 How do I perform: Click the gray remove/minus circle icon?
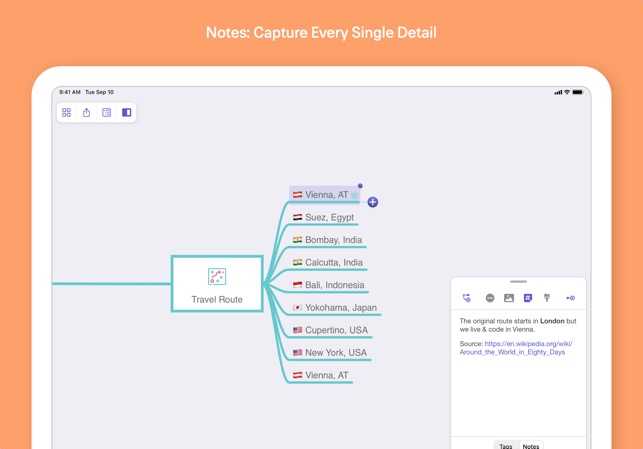click(x=490, y=298)
